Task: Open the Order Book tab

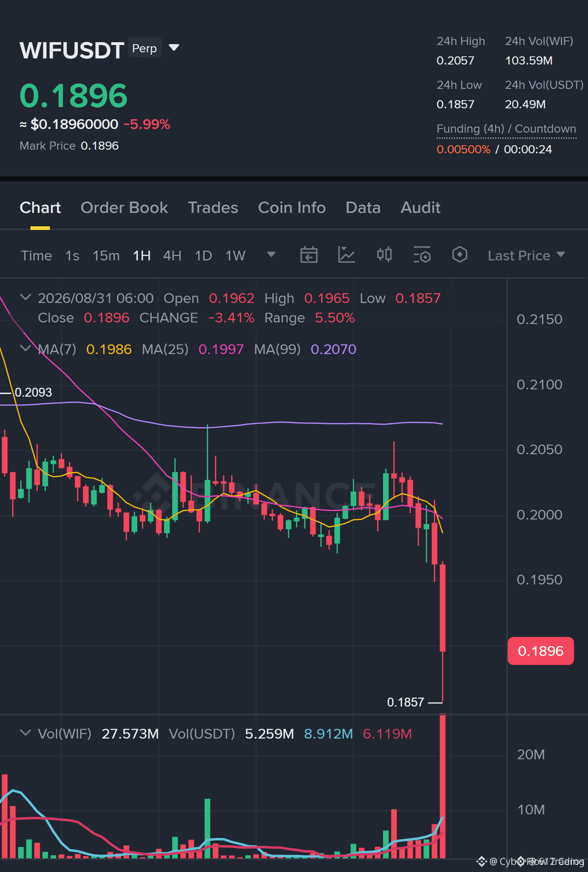Action: [x=124, y=208]
